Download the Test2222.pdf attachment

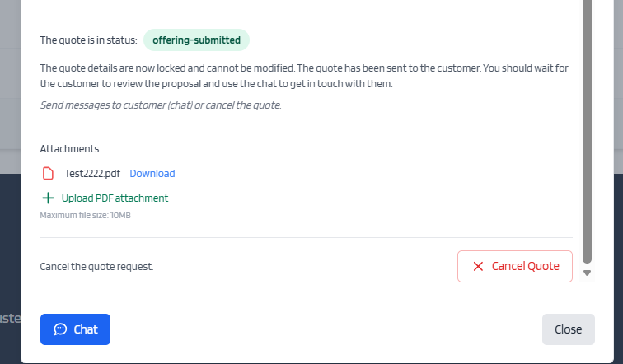(x=152, y=174)
